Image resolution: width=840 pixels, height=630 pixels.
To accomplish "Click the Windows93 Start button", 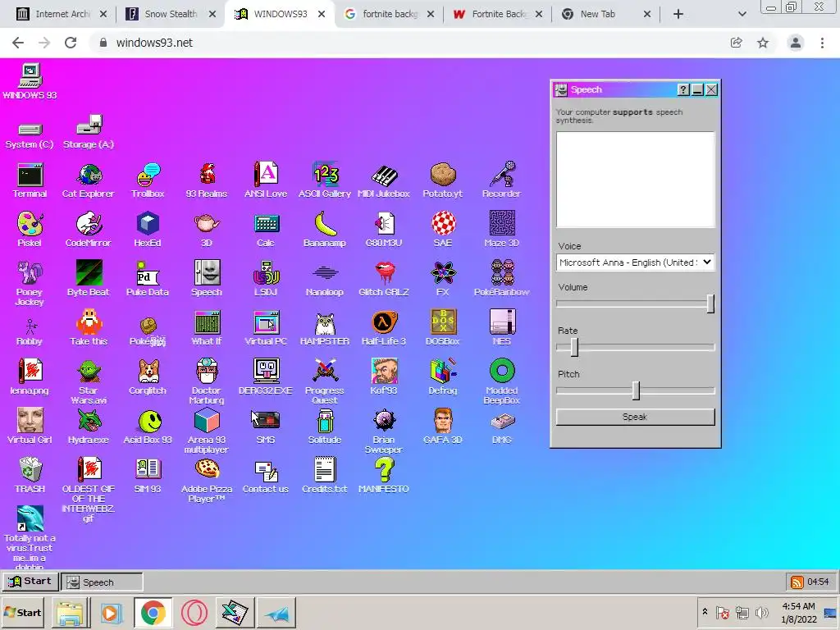I will (x=30, y=582).
